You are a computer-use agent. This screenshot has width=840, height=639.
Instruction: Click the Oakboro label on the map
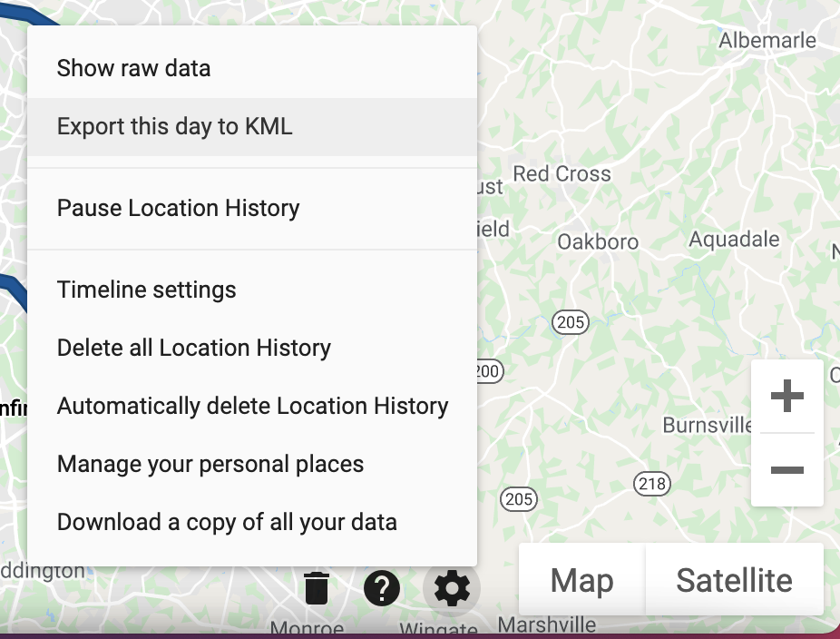[x=598, y=241]
